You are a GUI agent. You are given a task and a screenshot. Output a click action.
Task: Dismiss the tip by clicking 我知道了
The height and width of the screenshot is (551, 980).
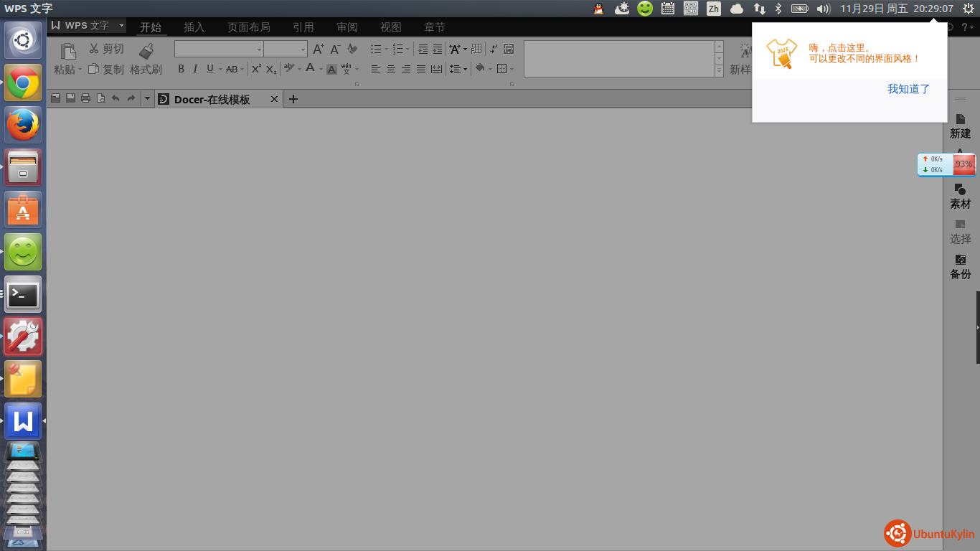[x=908, y=89]
